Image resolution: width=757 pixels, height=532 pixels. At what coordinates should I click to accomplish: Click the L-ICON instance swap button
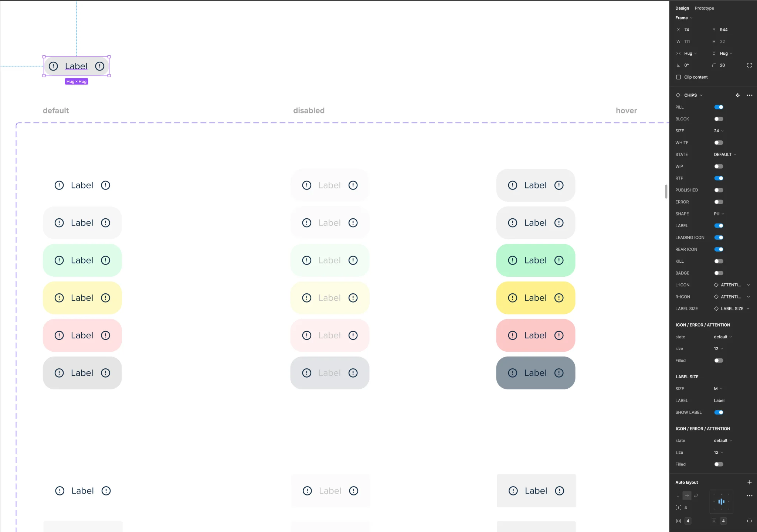pyautogui.click(x=731, y=285)
